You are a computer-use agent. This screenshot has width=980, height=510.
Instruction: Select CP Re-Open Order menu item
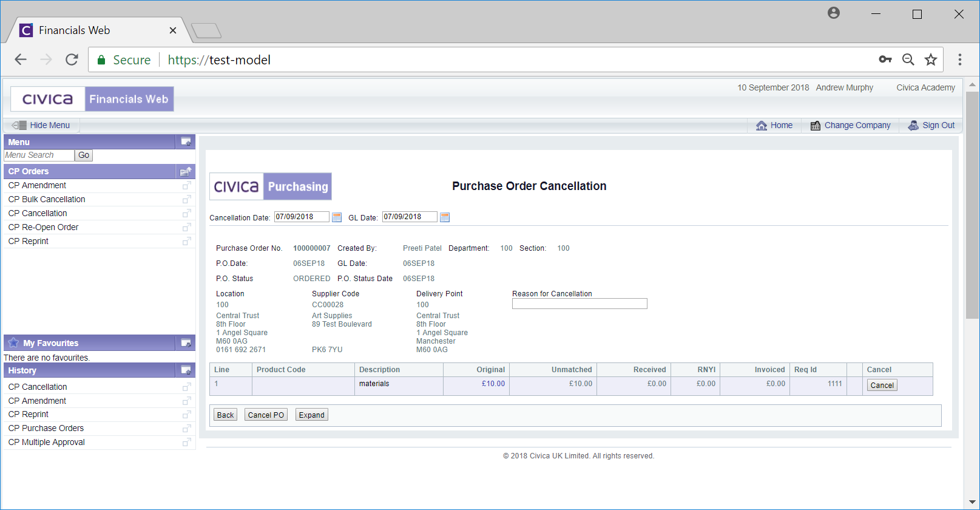pos(43,227)
